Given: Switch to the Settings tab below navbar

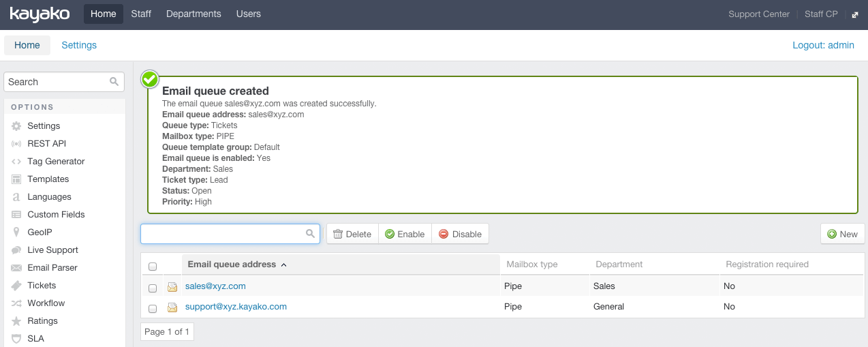Looking at the screenshot, I should [79, 45].
